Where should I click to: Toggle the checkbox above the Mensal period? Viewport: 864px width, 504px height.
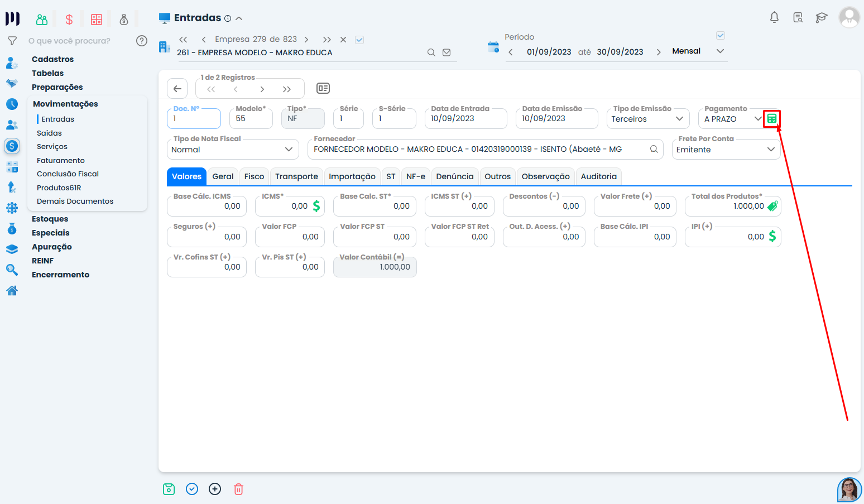point(721,36)
